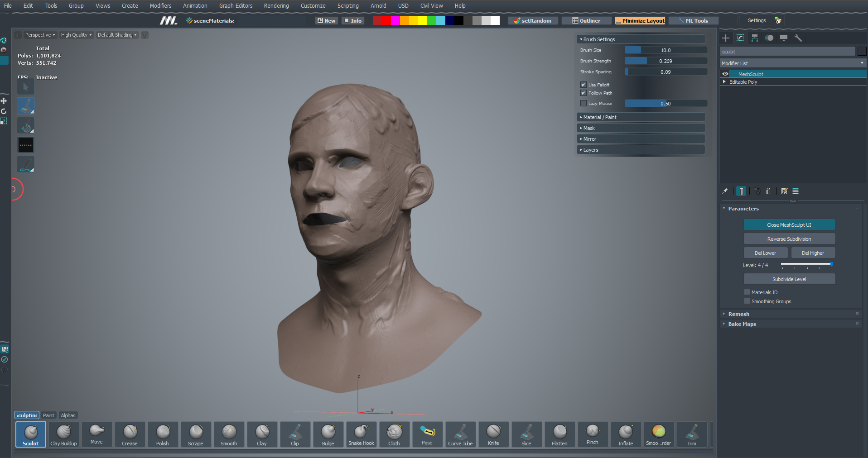The width and height of the screenshot is (868, 458).
Task: Select the Knife brush
Action: (x=493, y=434)
